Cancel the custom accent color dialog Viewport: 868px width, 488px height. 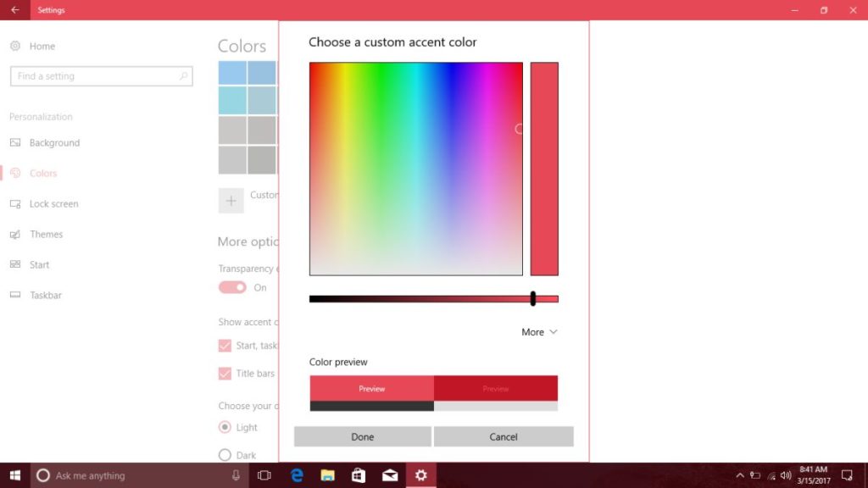tap(504, 436)
